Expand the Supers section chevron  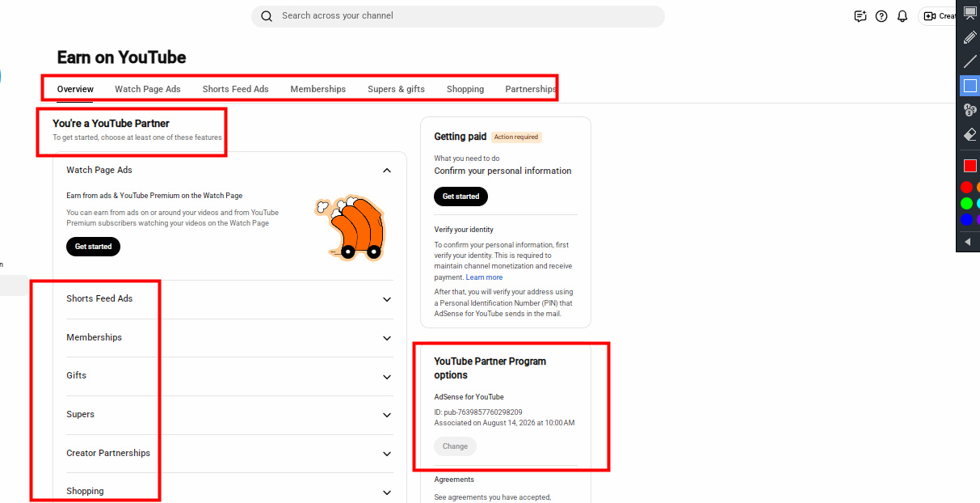point(387,415)
